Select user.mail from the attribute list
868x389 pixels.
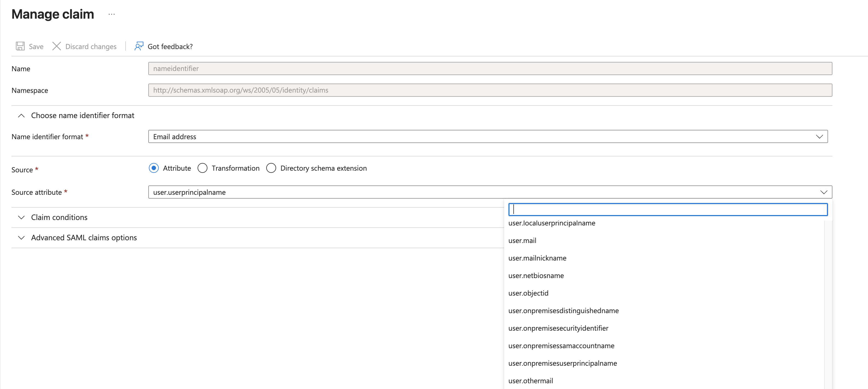click(522, 241)
